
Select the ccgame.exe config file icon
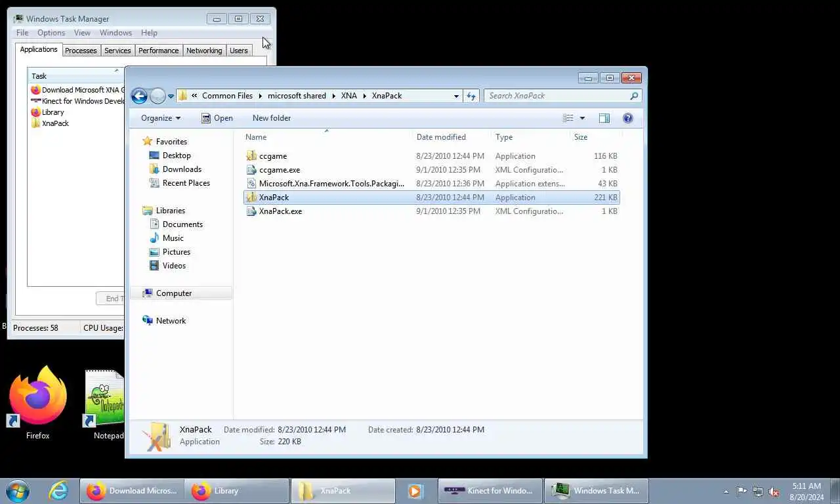click(x=251, y=170)
